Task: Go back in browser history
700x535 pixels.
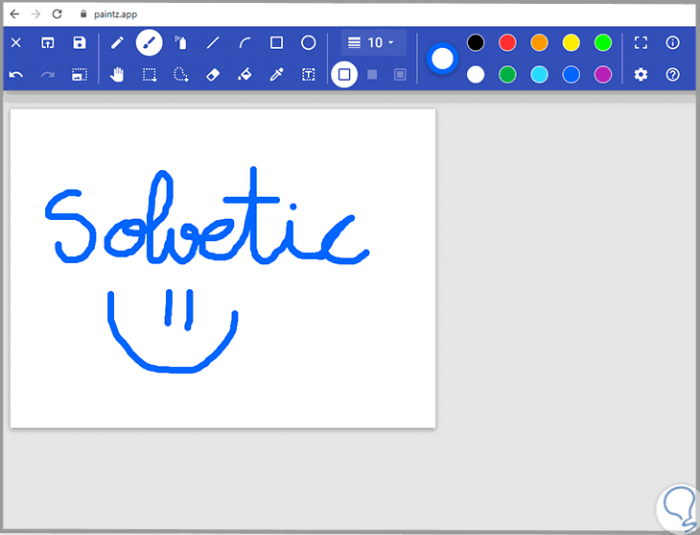Action: click(x=14, y=14)
